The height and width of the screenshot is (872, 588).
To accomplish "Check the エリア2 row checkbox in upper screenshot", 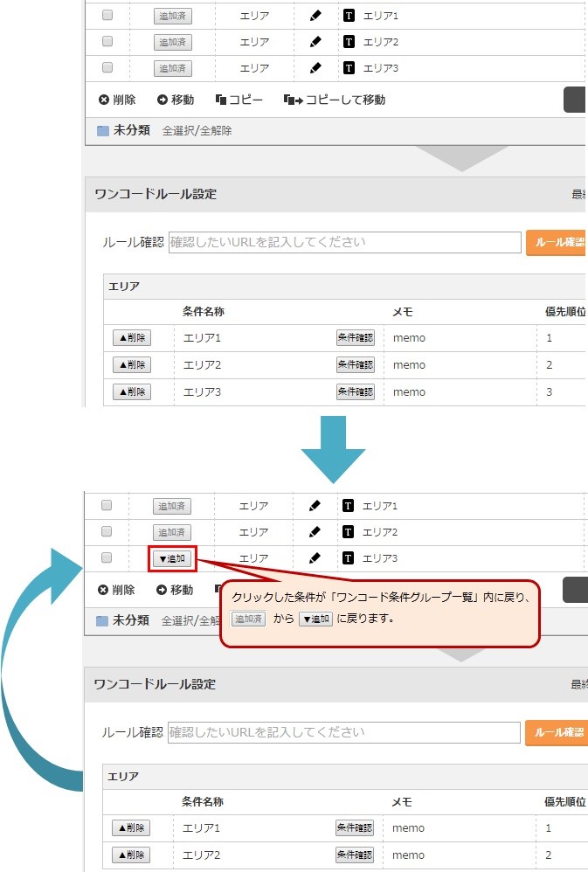I will 107,41.
